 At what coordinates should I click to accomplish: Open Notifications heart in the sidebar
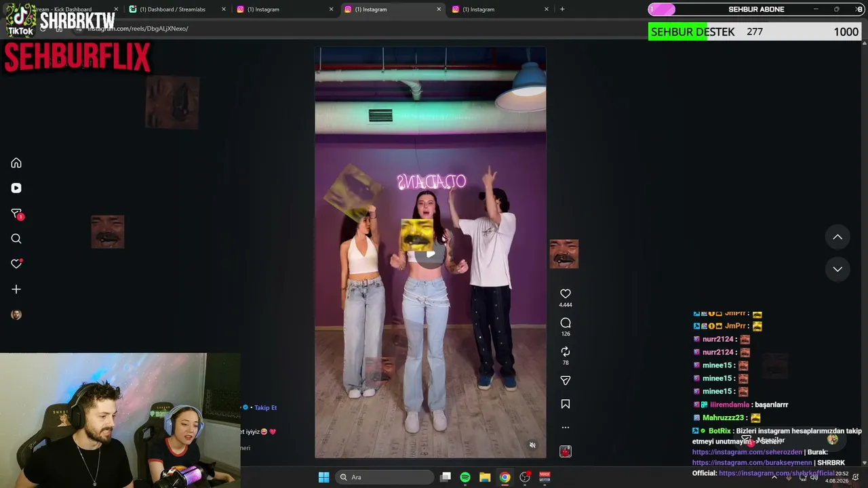[x=16, y=264]
